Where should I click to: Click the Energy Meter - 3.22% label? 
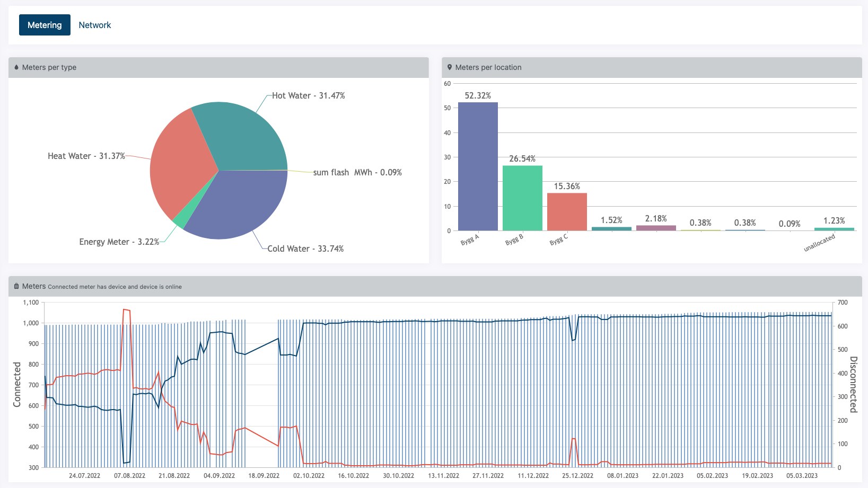tap(119, 242)
